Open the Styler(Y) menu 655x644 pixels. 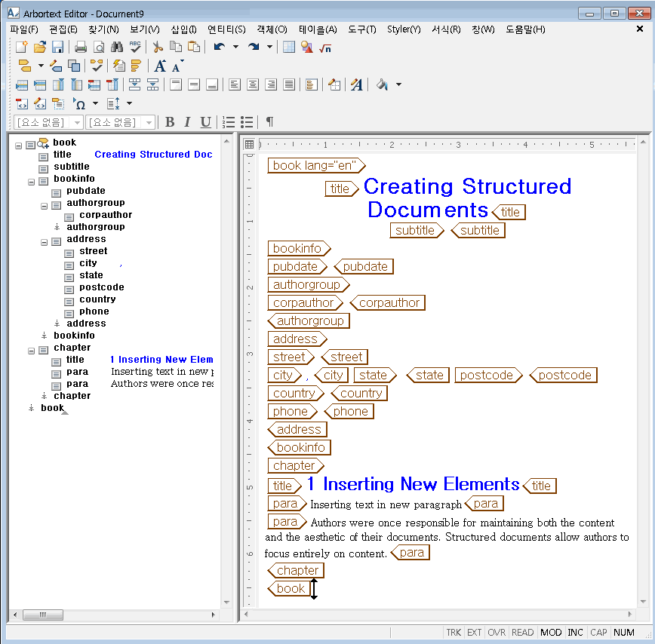pos(404,29)
